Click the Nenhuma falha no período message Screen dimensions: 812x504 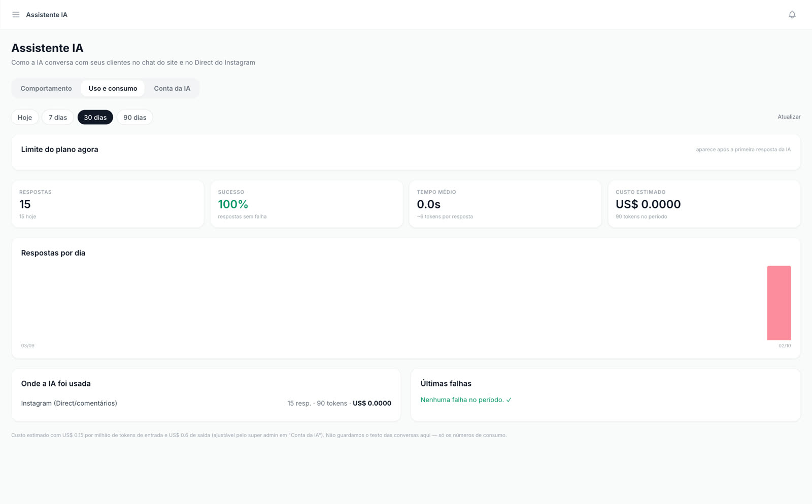[466, 400]
